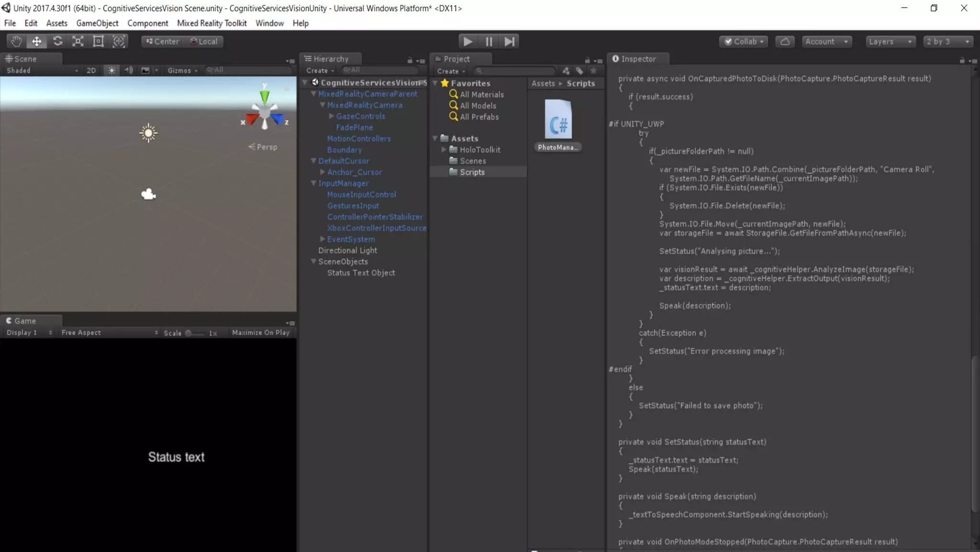Toggle scene lighting sun icon

coord(111,70)
